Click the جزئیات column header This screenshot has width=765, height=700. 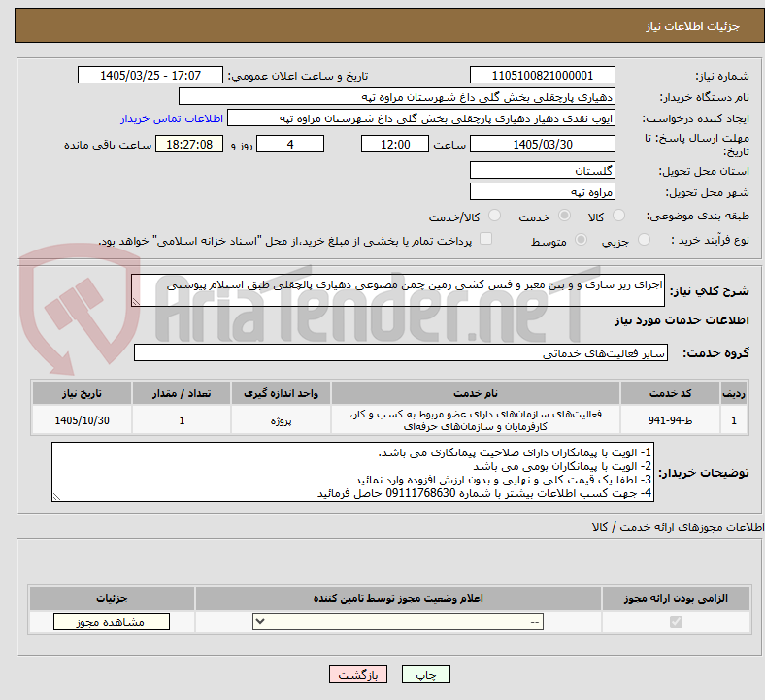click(112, 598)
